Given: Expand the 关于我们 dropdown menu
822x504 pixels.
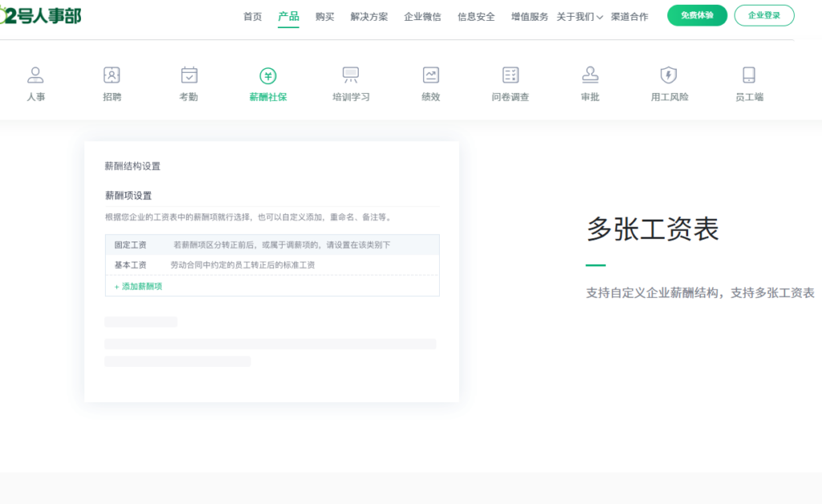Looking at the screenshot, I should (x=576, y=16).
